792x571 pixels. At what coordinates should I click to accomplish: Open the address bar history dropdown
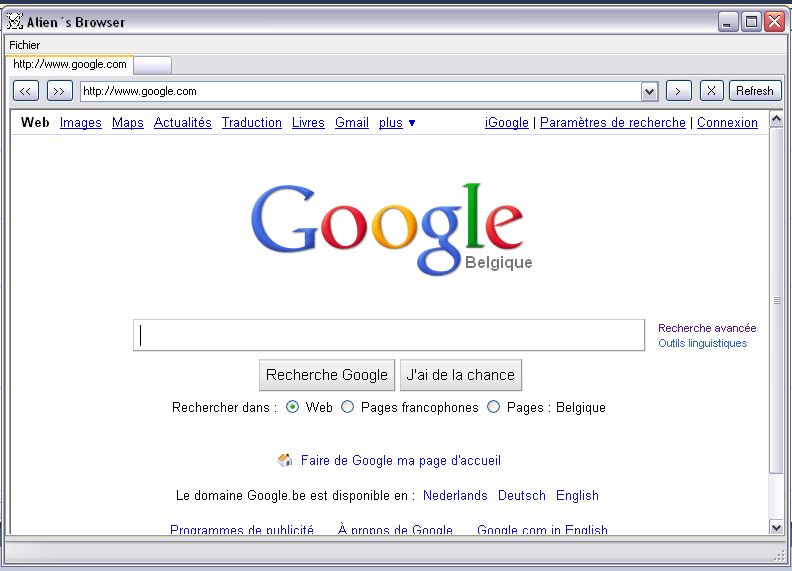click(650, 92)
